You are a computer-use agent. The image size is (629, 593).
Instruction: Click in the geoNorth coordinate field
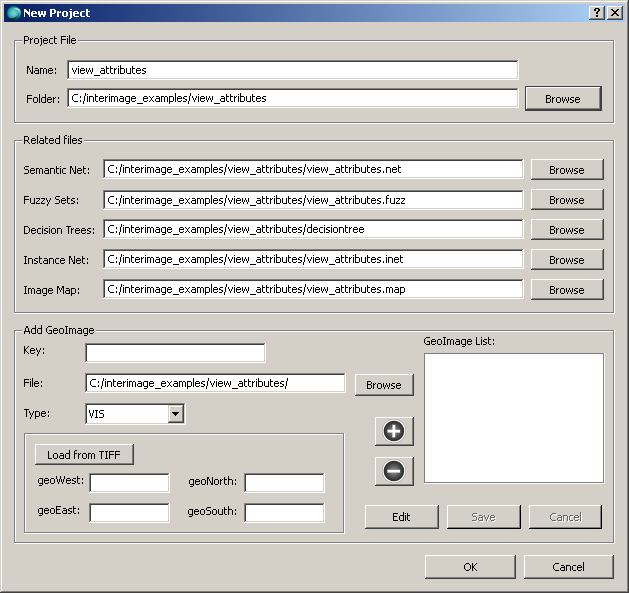[284, 483]
